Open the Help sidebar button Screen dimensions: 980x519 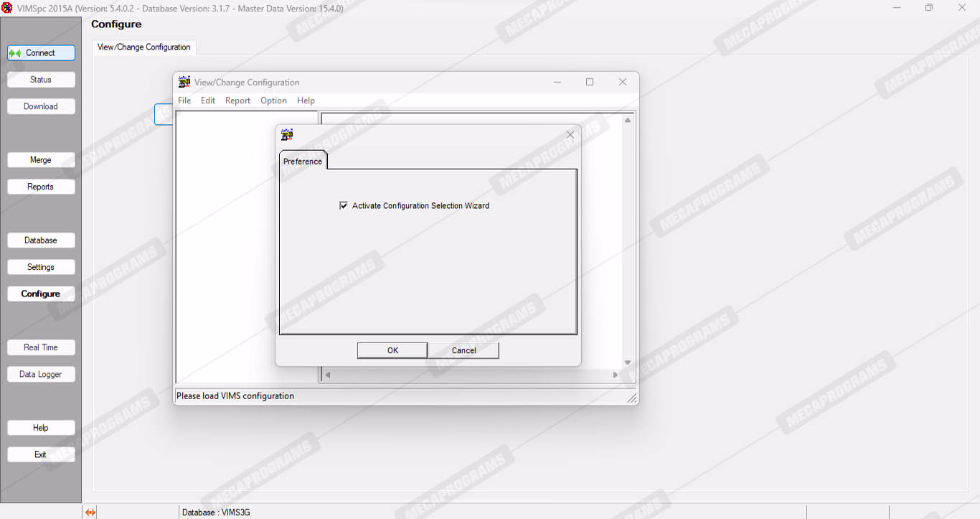(41, 428)
